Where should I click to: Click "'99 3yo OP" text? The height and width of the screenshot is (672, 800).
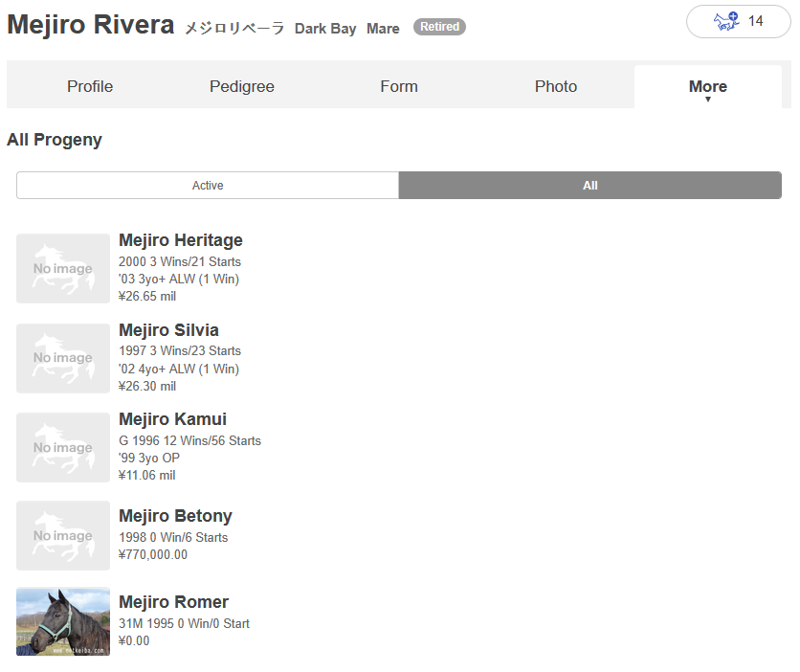pyautogui.click(x=149, y=459)
